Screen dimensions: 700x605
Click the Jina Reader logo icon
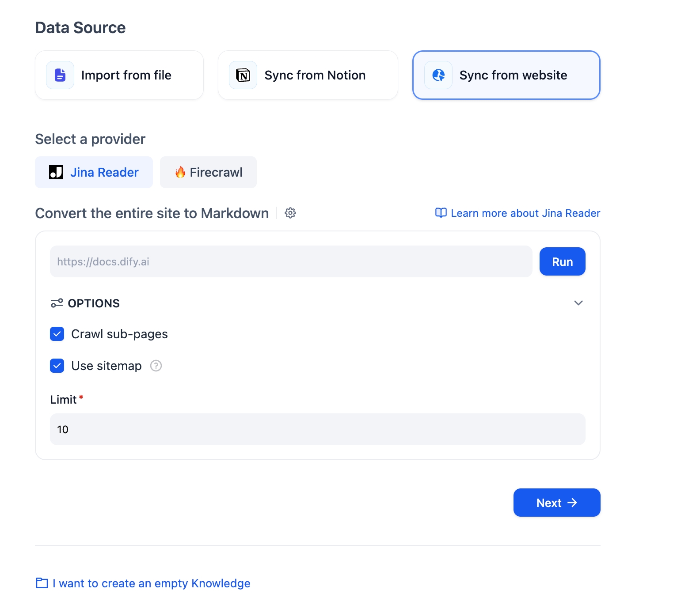click(x=56, y=172)
